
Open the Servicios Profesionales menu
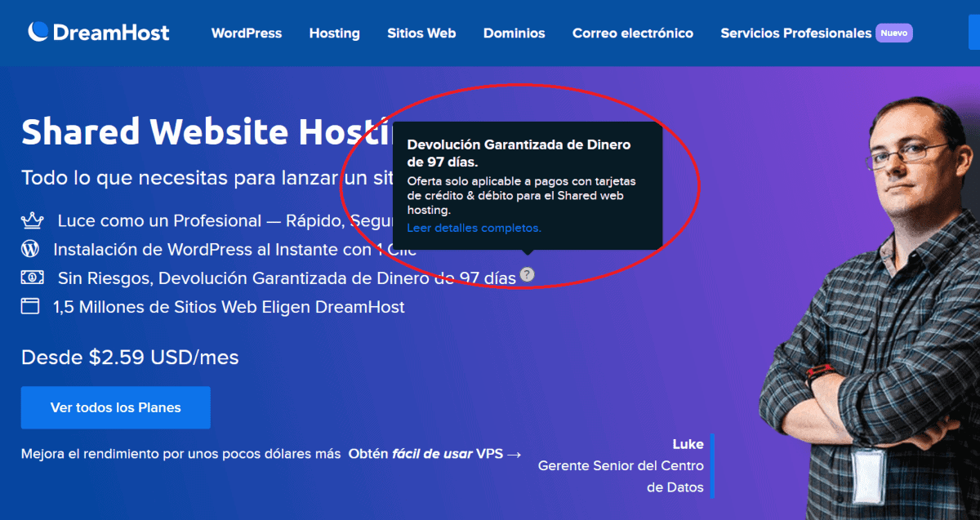coord(796,33)
